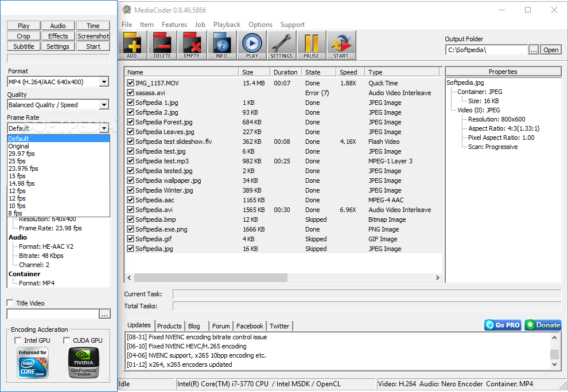Click the Effects button
This screenshot has height=392, width=568.
58,36
